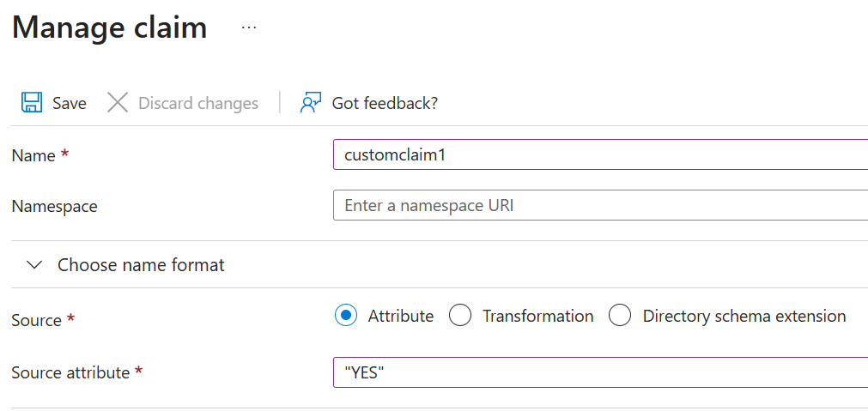Open the Got feedback? link
Image resolution: width=868 pixels, height=411 pixels.
(385, 103)
